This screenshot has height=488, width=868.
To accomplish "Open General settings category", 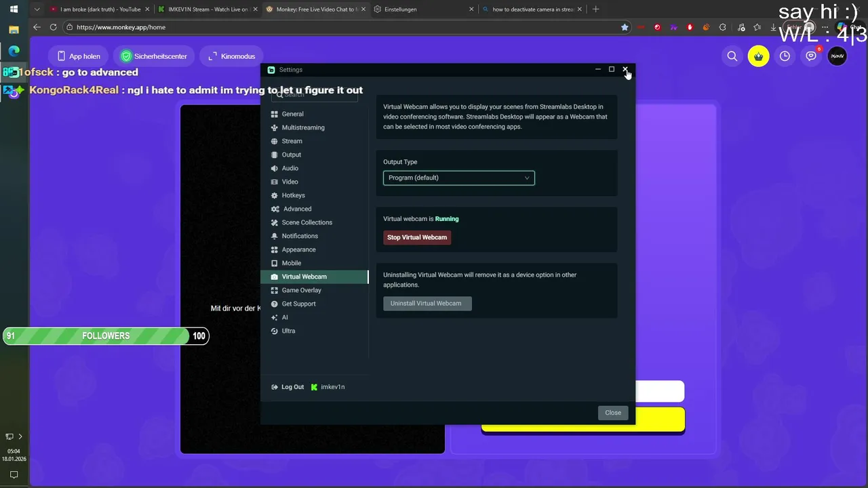I will (315, 114).
